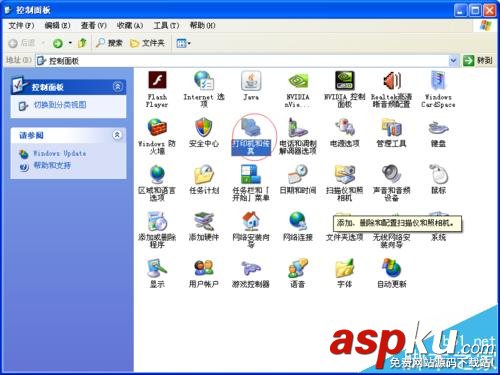The width and height of the screenshot is (500, 375).
Task: Open 语音 icon
Action: click(x=298, y=268)
